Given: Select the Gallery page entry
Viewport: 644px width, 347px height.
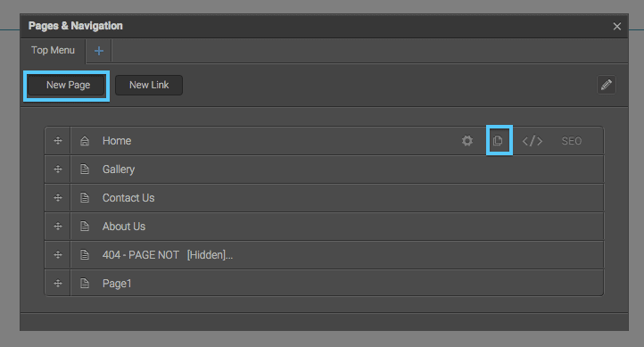Looking at the screenshot, I should pyautogui.click(x=337, y=169).
